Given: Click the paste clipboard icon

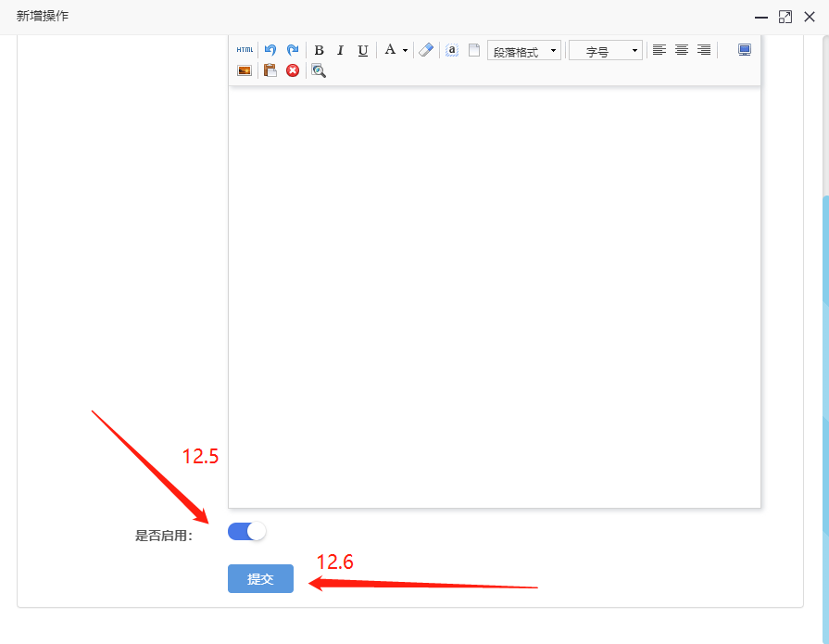Looking at the screenshot, I should coord(270,70).
